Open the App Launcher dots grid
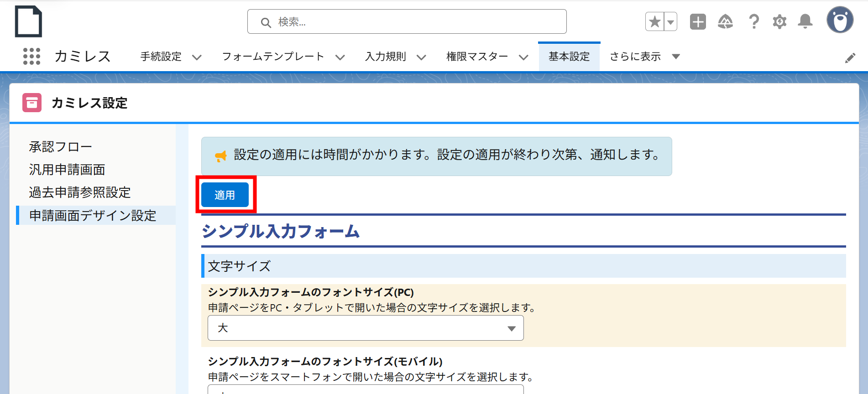The height and width of the screenshot is (394, 868). click(x=31, y=57)
